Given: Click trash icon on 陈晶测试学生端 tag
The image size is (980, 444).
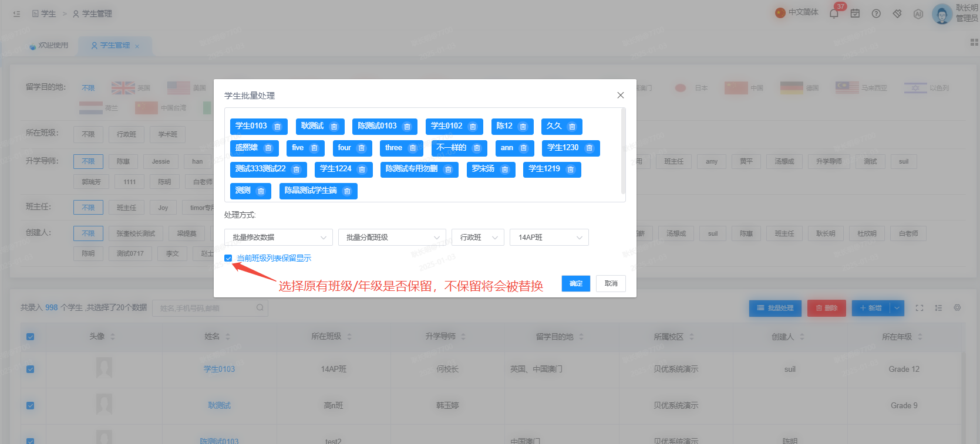Looking at the screenshot, I should [347, 191].
